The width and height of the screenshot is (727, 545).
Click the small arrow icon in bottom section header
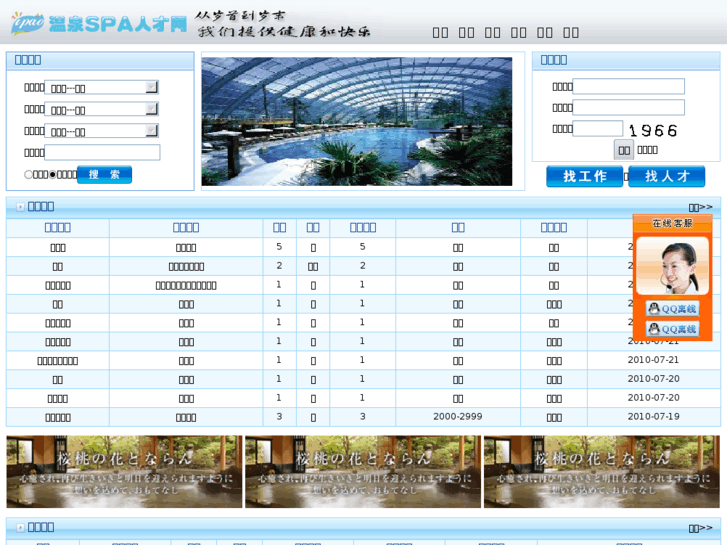[x=20, y=528]
